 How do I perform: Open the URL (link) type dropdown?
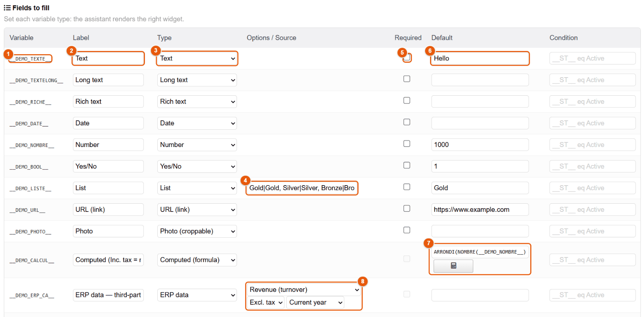click(197, 209)
